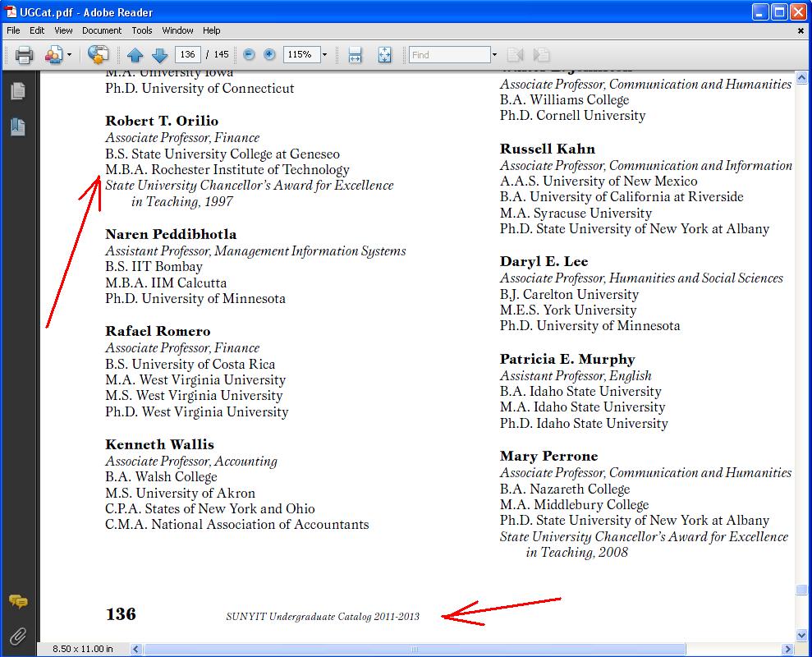Expand the 115% zoom level dropdown
This screenshot has width=812, height=657.
pos(324,55)
